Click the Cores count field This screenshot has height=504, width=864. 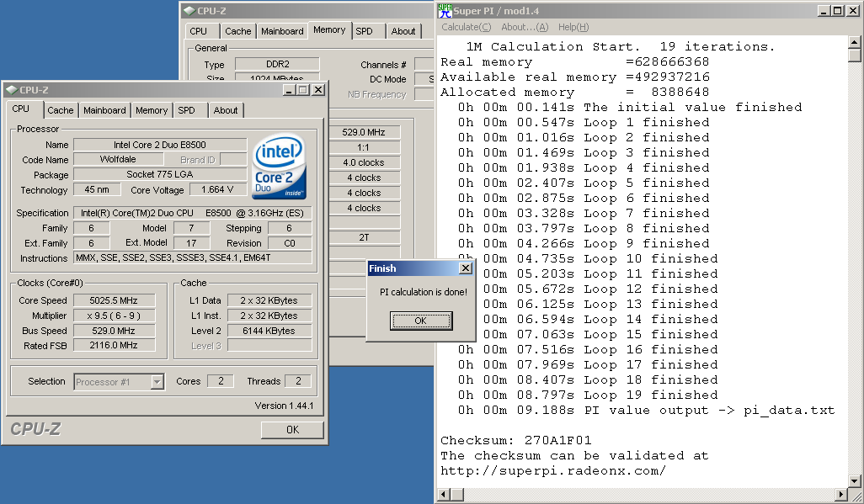[x=221, y=381]
